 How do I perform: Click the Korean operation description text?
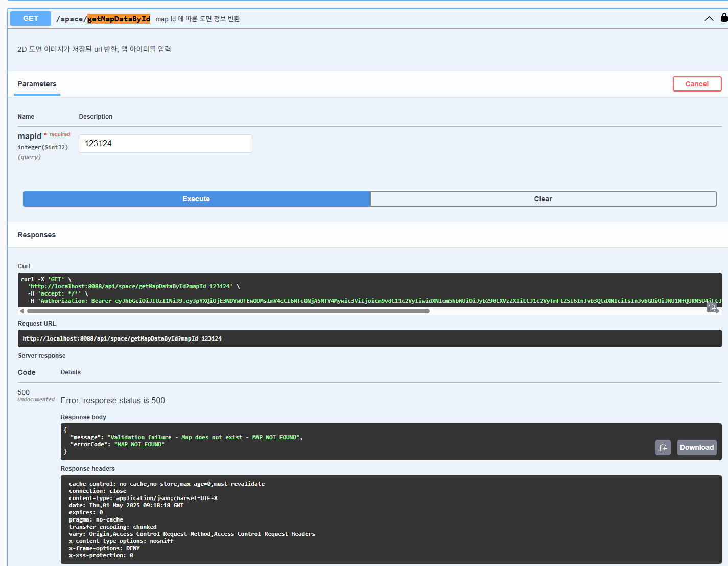(95, 49)
